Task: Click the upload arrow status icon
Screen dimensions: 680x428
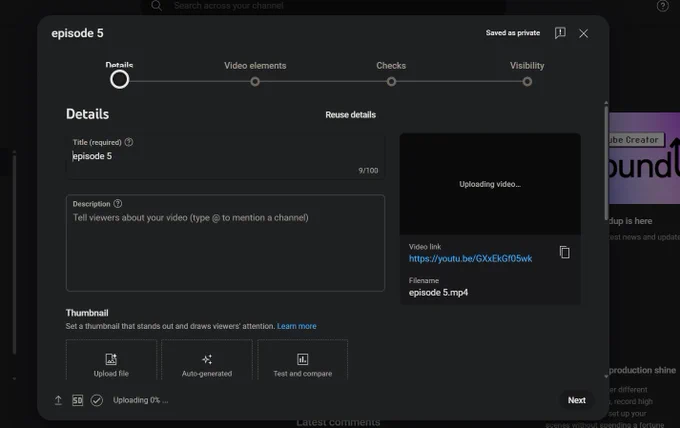Action: [x=58, y=400]
